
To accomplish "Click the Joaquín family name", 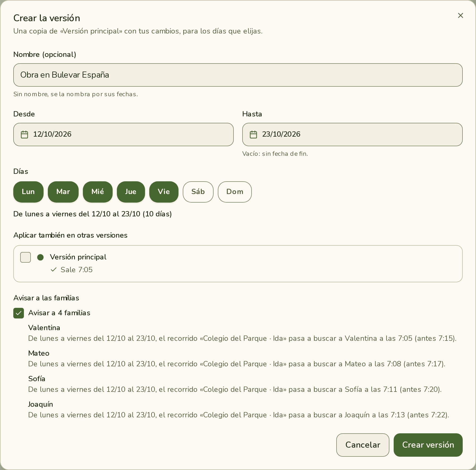I will (x=41, y=404).
